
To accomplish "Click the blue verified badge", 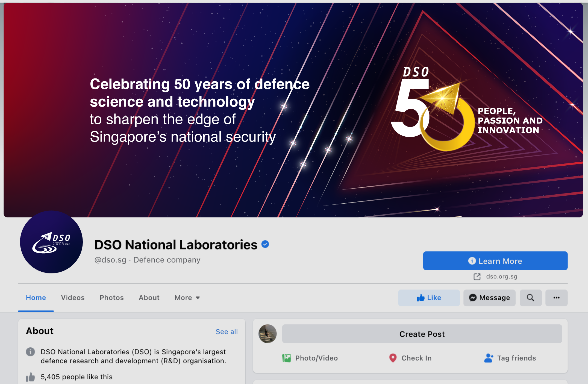I will coord(265,244).
